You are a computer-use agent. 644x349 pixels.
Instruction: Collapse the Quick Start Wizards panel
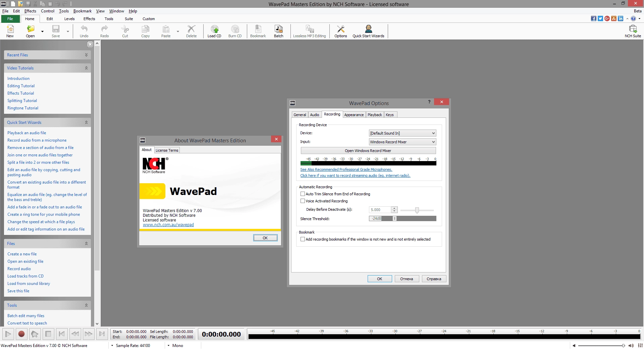(x=86, y=122)
